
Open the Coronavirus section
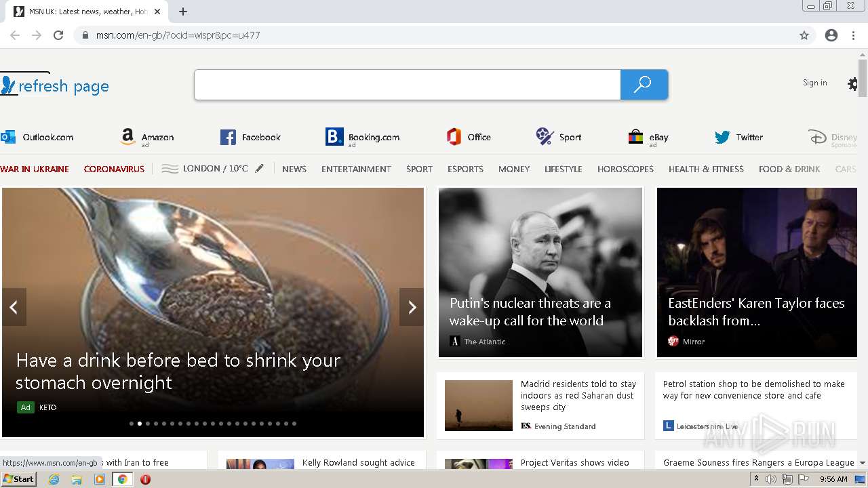click(114, 169)
